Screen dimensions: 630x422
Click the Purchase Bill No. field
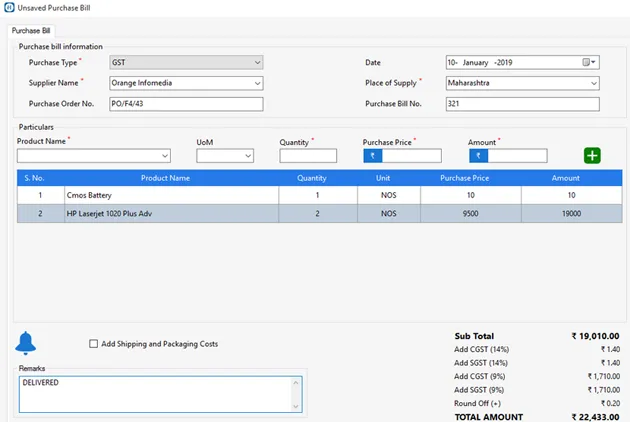pos(521,104)
